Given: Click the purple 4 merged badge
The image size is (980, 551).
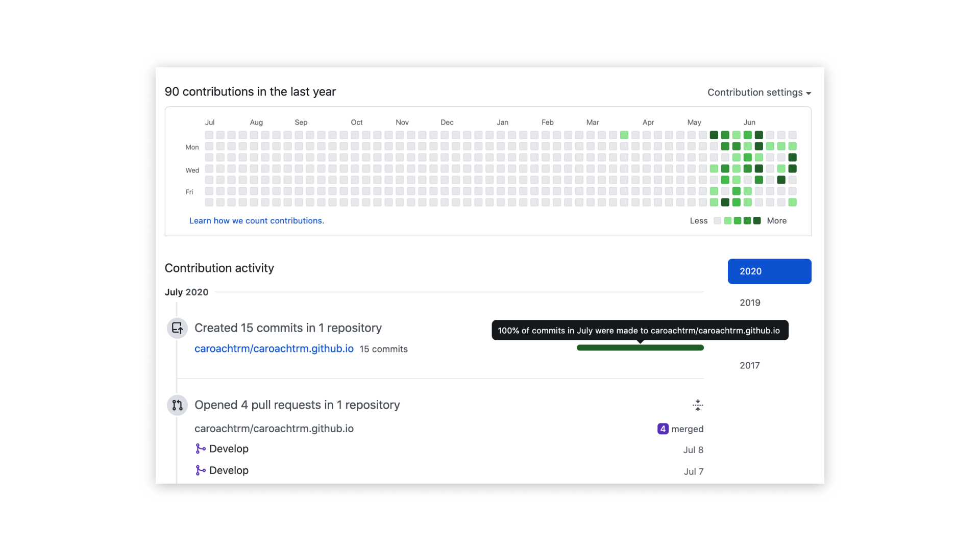Looking at the screenshot, I should (x=663, y=429).
